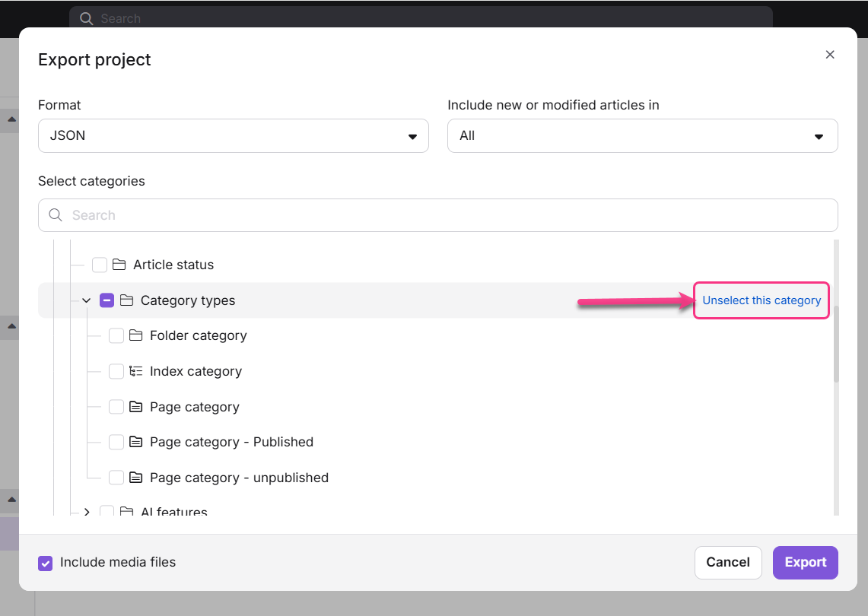This screenshot has width=868, height=616.
Task: Click the Include media files label
Action: pos(118,562)
